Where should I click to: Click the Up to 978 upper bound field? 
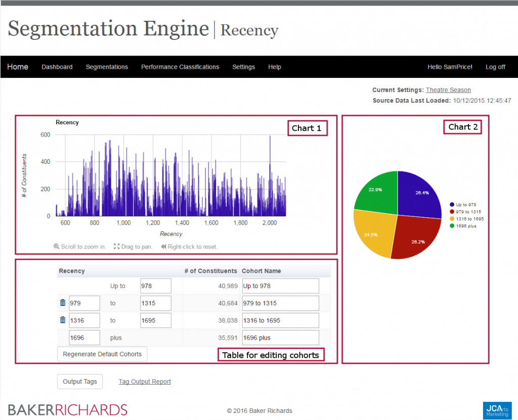156,286
